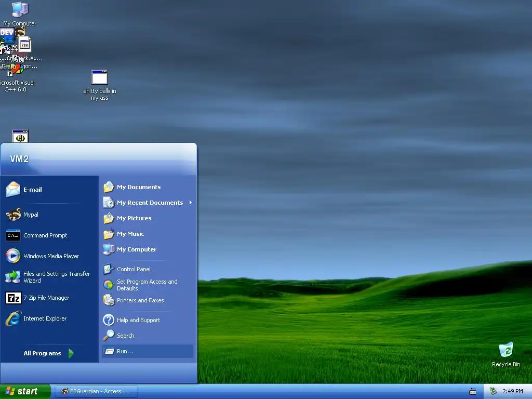The image size is (532, 399).
Task: Open Printers and Faxes
Action: coord(147,300)
